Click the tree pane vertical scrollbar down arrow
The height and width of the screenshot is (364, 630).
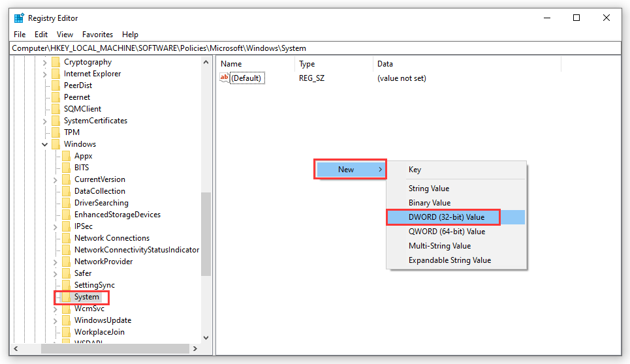[206, 338]
